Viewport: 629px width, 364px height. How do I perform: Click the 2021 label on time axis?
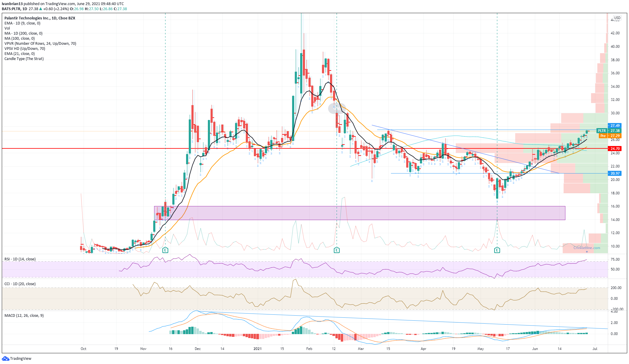pos(257,348)
